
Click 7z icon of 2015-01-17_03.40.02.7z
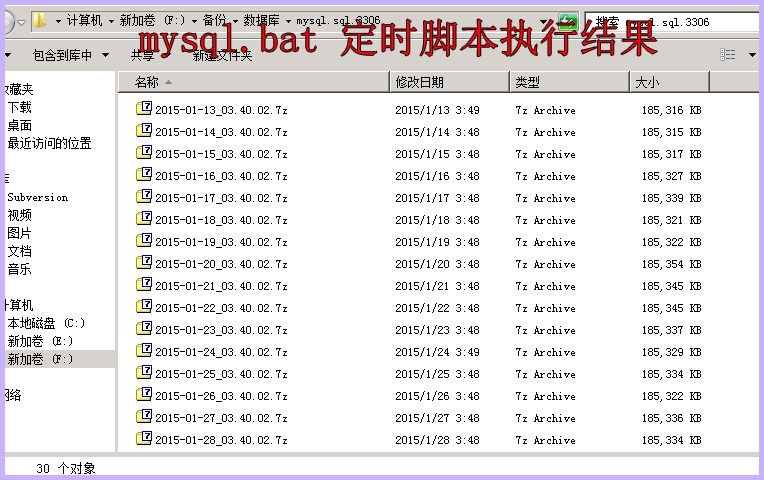pyautogui.click(x=144, y=196)
